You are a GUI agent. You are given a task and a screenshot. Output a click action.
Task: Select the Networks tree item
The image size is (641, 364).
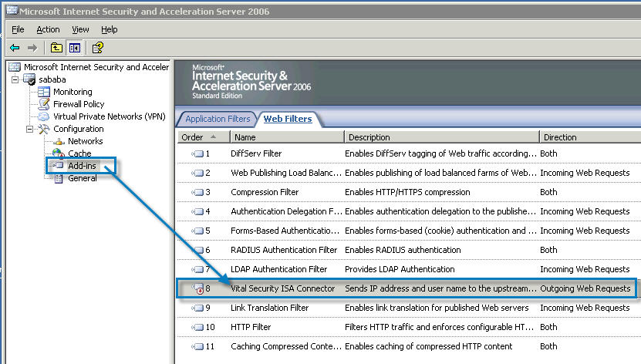(x=85, y=141)
